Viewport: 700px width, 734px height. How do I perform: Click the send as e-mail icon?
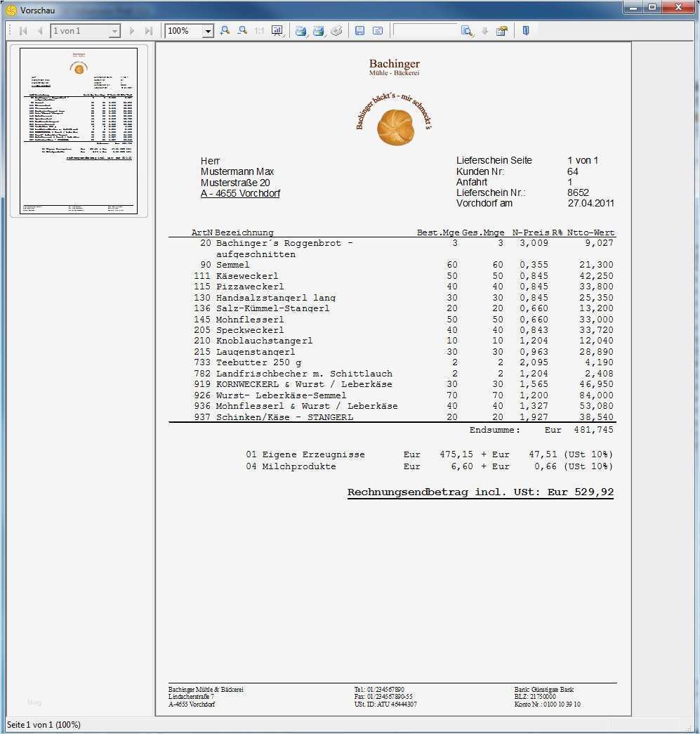377,30
